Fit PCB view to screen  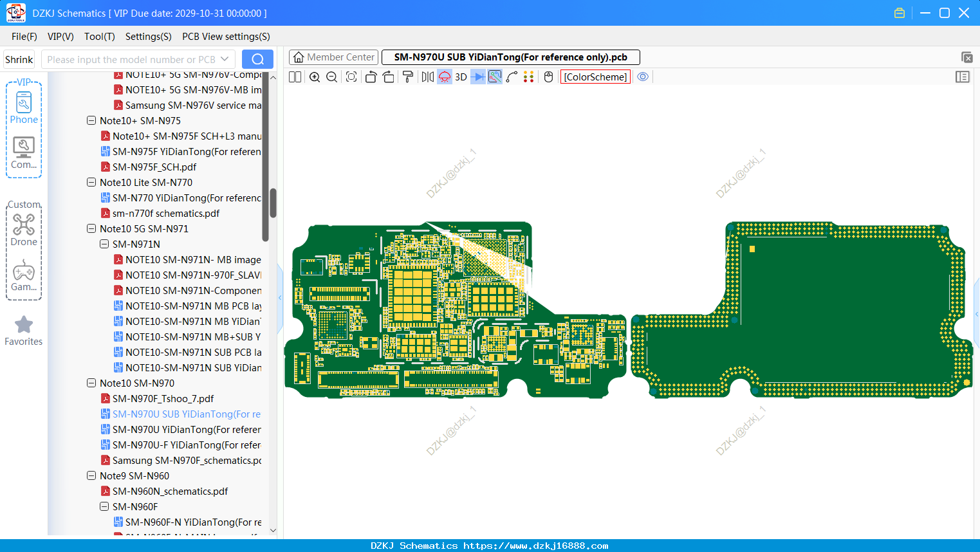(x=351, y=77)
